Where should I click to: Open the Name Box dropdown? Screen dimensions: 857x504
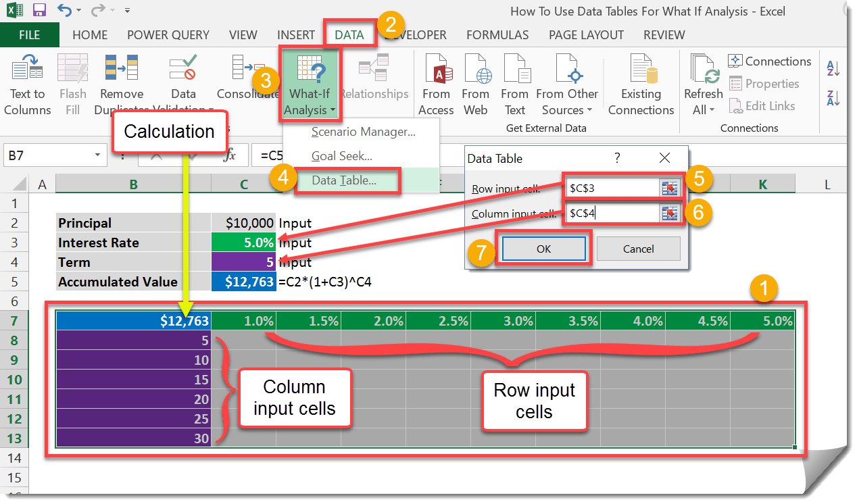pos(97,155)
